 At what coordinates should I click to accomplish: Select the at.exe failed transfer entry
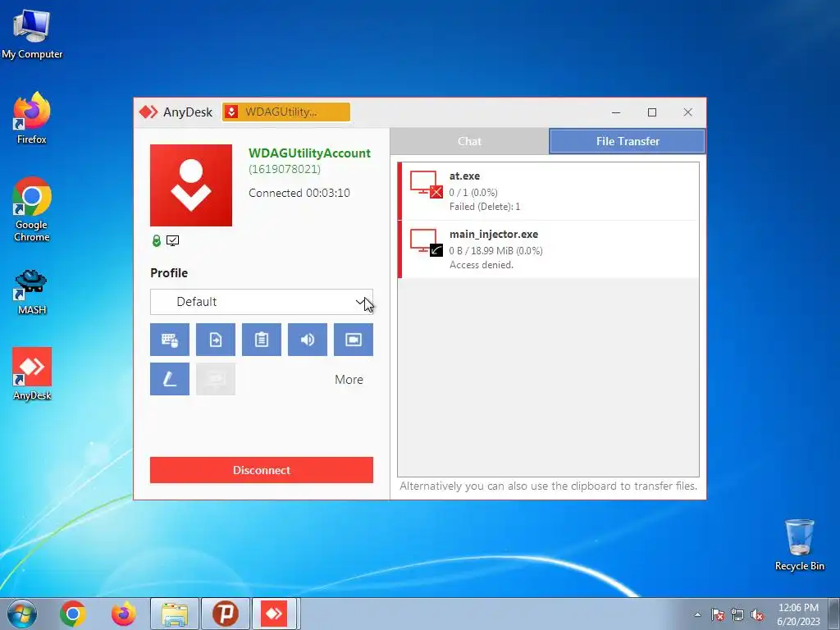pos(549,191)
